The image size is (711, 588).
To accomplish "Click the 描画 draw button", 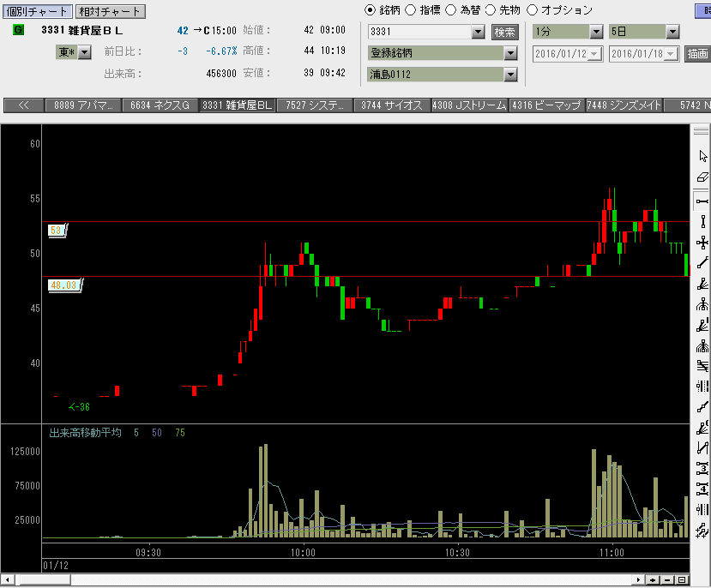I will pyautogui.click(x=697, y=54).
